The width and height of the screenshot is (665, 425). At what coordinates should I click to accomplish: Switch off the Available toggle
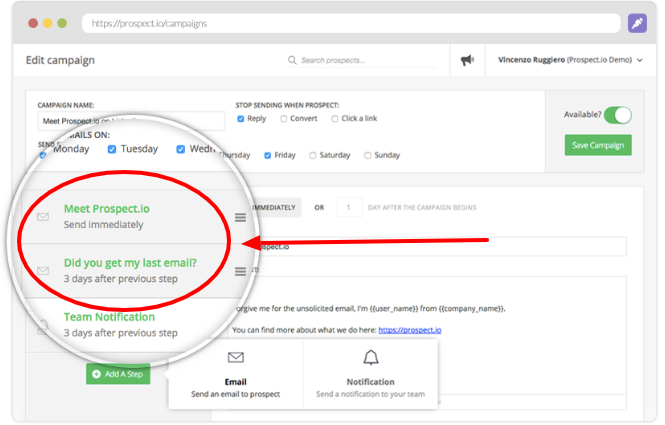(x=618, y=115)
